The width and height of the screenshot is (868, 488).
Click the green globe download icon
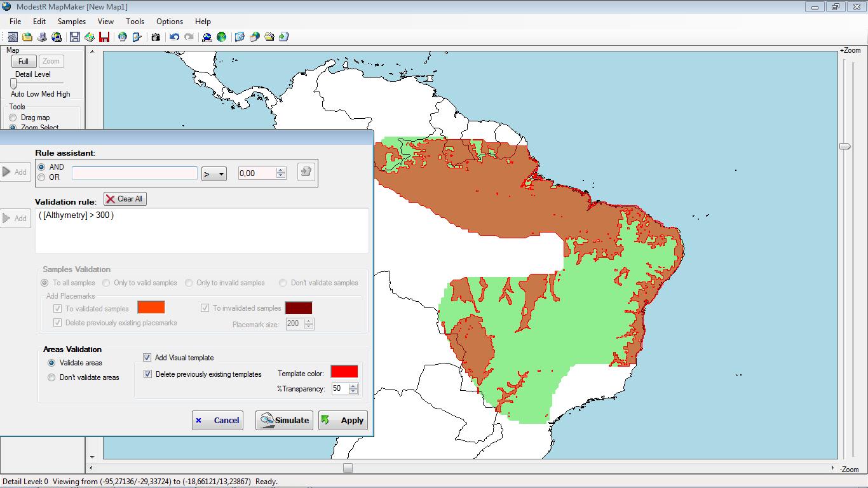pos(222,37)
